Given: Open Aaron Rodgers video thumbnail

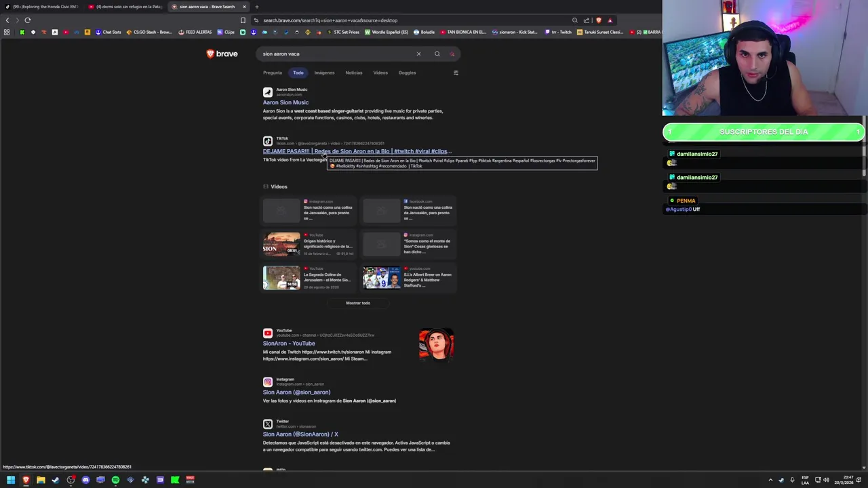Looking at the screenshot, I should pyautogui.click(x=382, y=278).
